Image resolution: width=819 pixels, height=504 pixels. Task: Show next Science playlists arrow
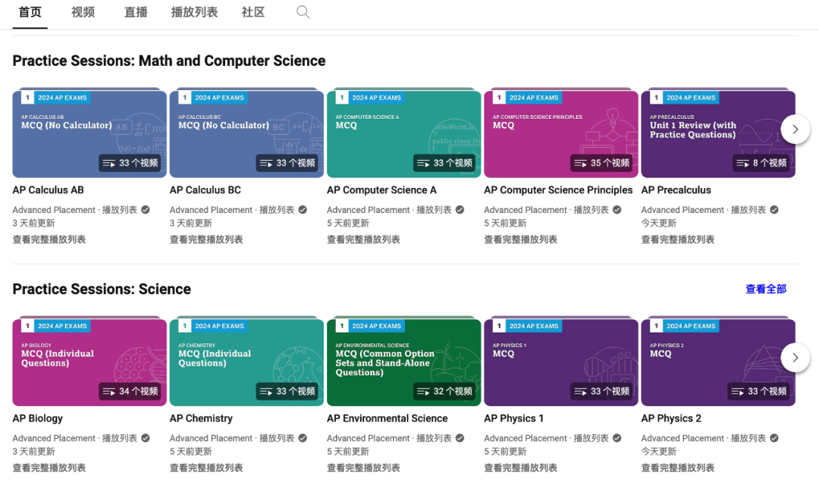tap(795, 358)
